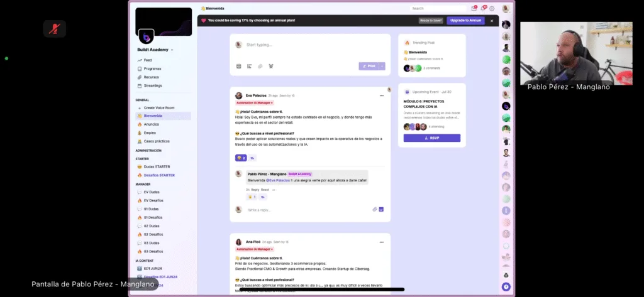Toggle the emoji reaction with count 2 on Eva's post

click(x=241, y=158)
